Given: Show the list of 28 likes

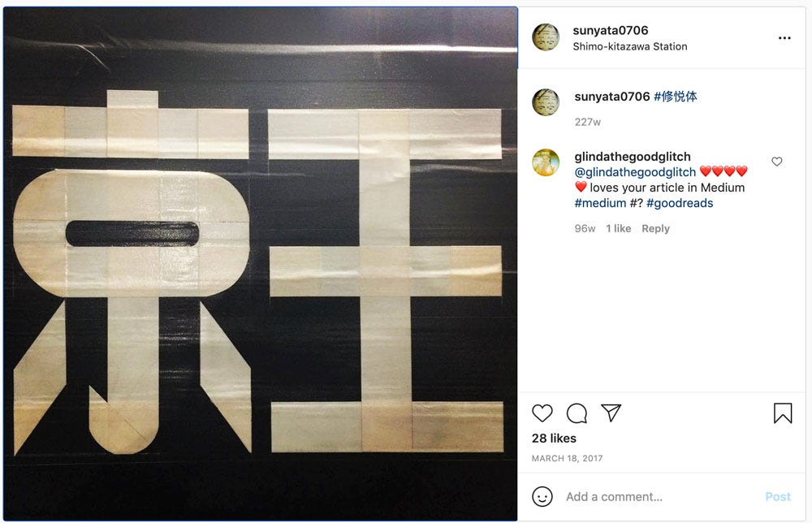Looking at the screenshot, I should click(x=554, y=438).
